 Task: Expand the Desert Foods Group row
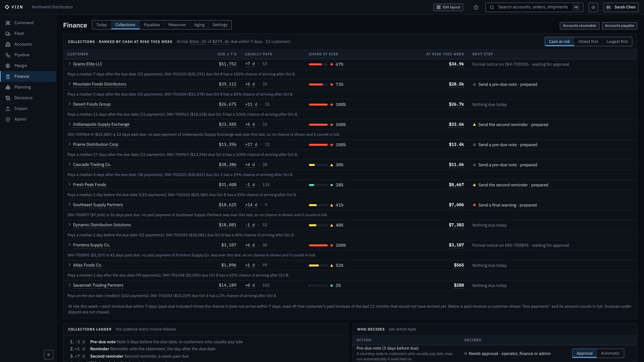(69, 104)
